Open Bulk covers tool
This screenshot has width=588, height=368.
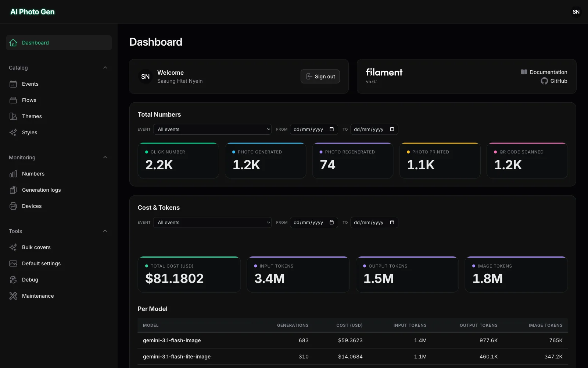[x=59, y=247]
